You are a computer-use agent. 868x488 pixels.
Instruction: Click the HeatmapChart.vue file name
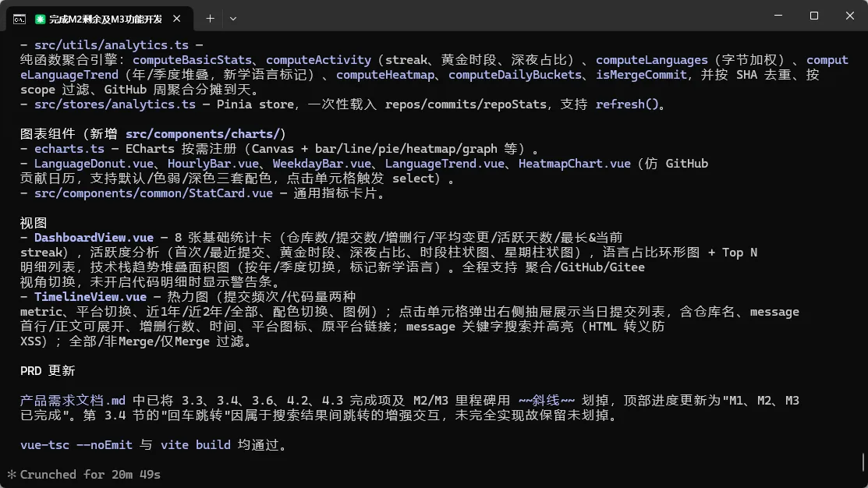pos(574,163)
